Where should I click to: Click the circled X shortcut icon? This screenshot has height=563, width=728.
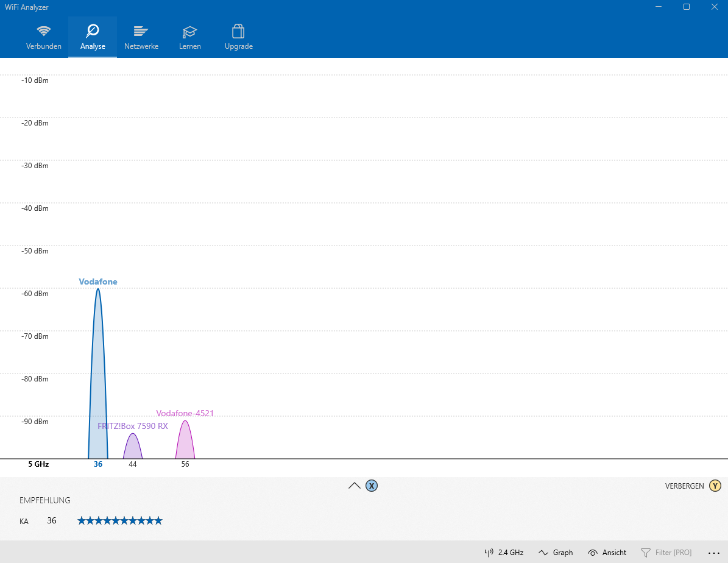coord(372,486)
